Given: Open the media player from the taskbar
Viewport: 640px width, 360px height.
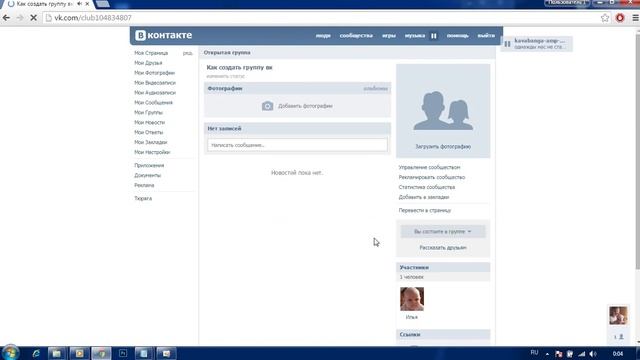Looking at the screenshot, I should [79, 353].
